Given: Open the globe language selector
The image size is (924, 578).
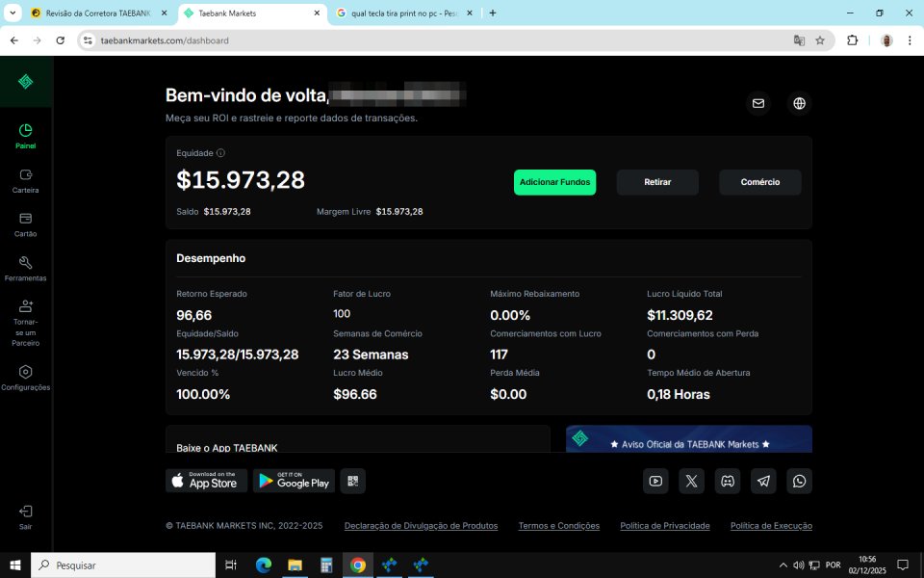Looking at the screenshot, I should pyautogui.click(x=799, y=103).
